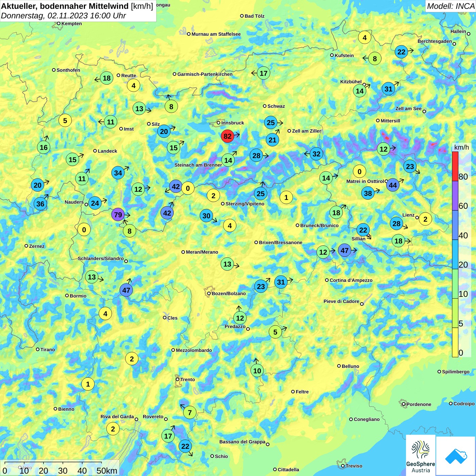The height and width of the screenshot is (476, 476).
Task: Click the Brixen/Bressanone label
Action: point(280,242)
